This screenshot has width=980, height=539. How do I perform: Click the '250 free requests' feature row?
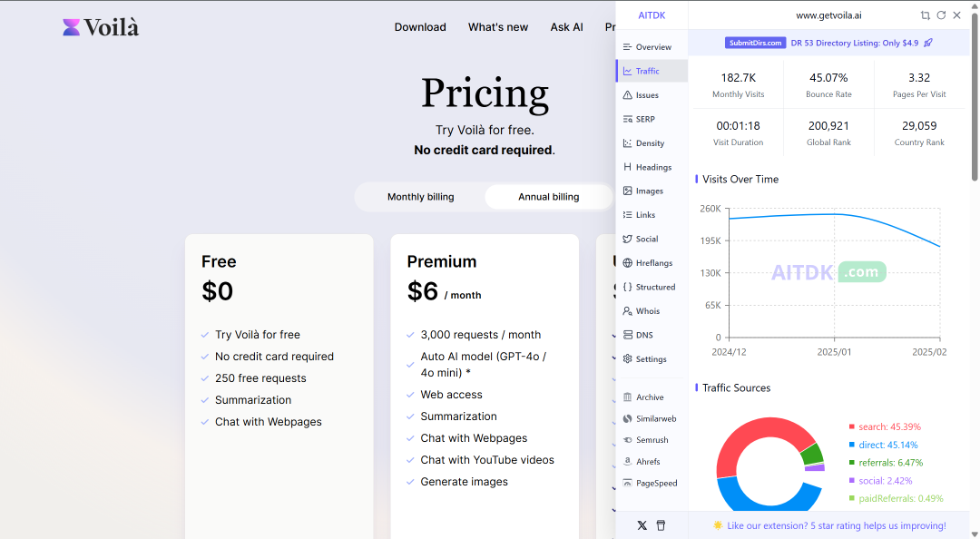[254, 378]
